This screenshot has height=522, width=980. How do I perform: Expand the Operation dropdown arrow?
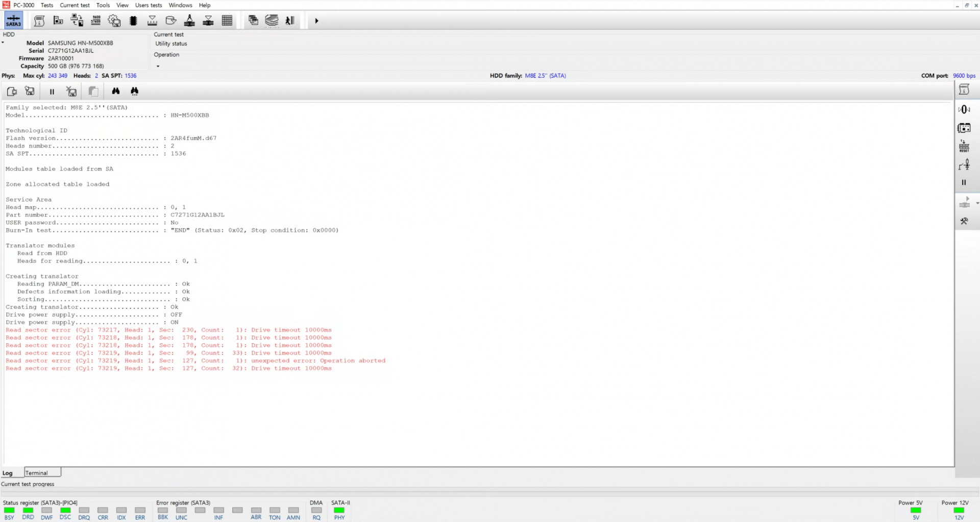pos(158,66)
